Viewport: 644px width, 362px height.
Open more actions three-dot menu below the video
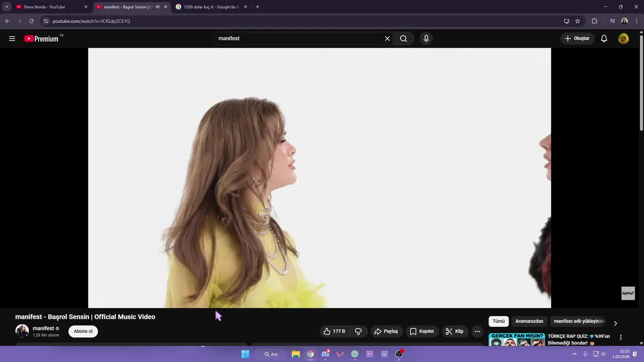tap(477, 331)
